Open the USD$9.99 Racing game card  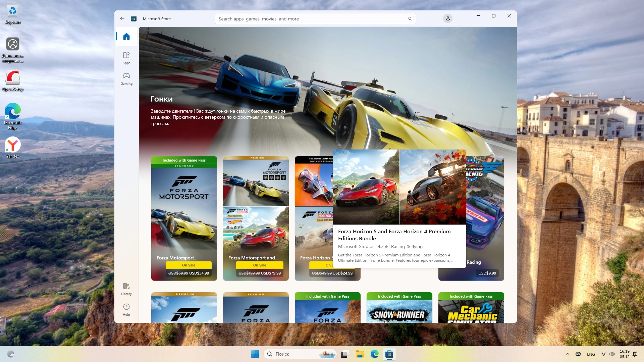(486, 218)
